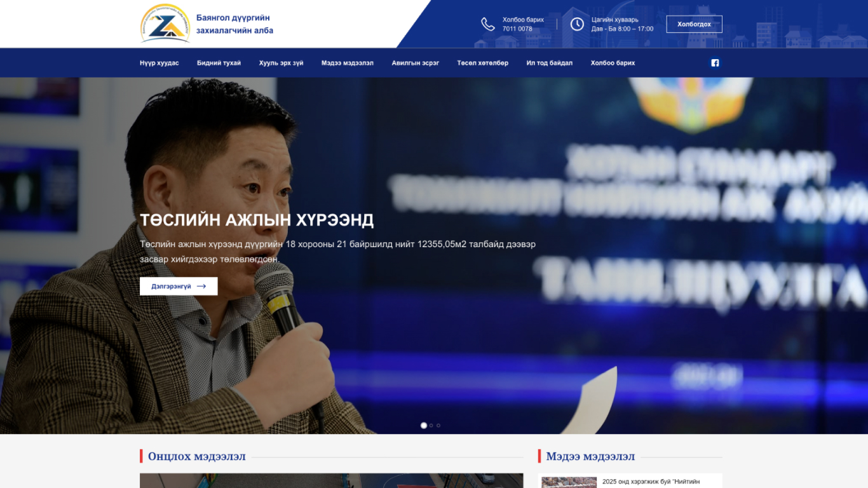The width and height of the screenshot is (868, 488).
Task: Click the ТӨСЛИЙН АЖЛЫН ХҮРЭЭНД slide heading
Action: coord(257,220)
